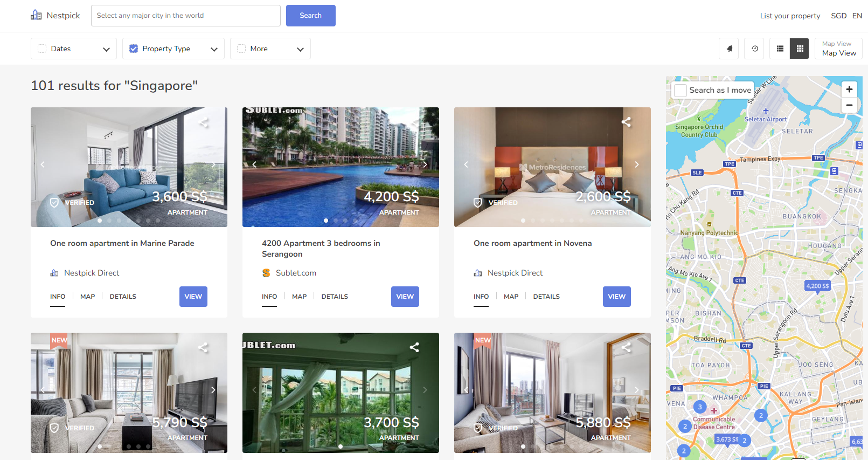Open the Marine Parade apartment photo
Image resolution: width=868 pixels, height=460 pixels.
[x=129, y=167]
